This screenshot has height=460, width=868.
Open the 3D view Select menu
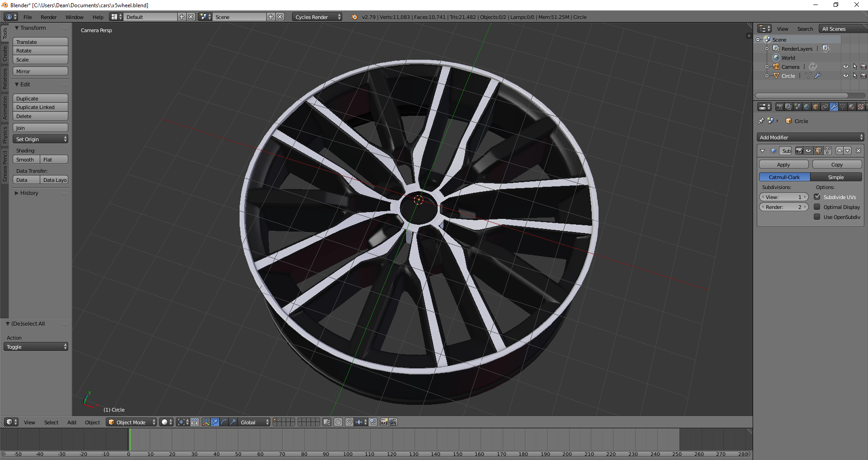[51, 422]
